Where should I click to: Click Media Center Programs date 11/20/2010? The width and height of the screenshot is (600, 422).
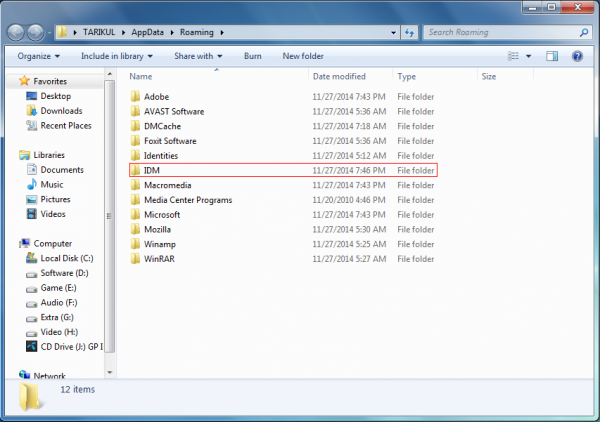coord(349,200)
